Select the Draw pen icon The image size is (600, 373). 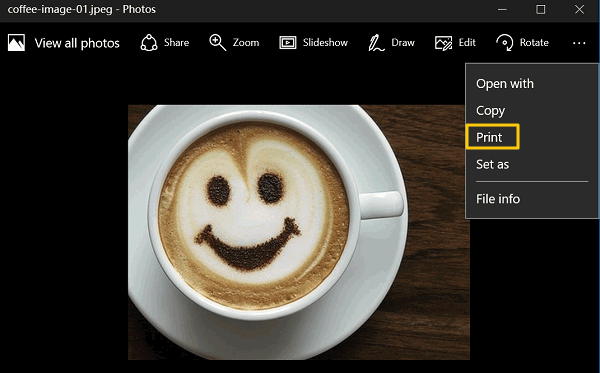pos(376,42)
